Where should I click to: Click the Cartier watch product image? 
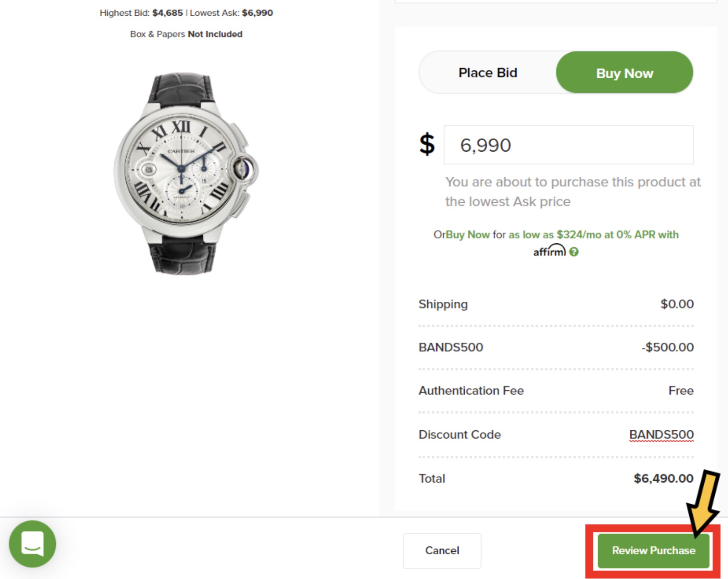point(185,173)
